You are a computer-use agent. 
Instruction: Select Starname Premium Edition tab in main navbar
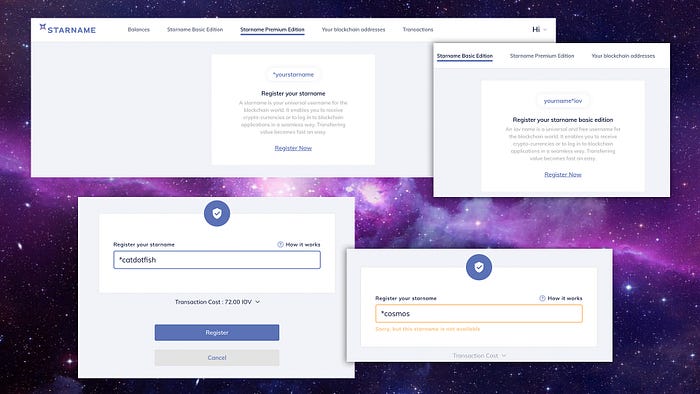coord(272,29)
